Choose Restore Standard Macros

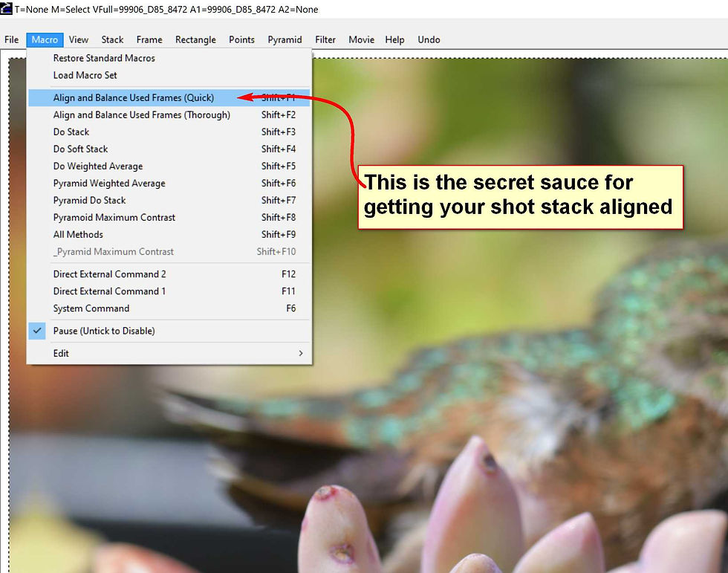(x=169, y=58)
